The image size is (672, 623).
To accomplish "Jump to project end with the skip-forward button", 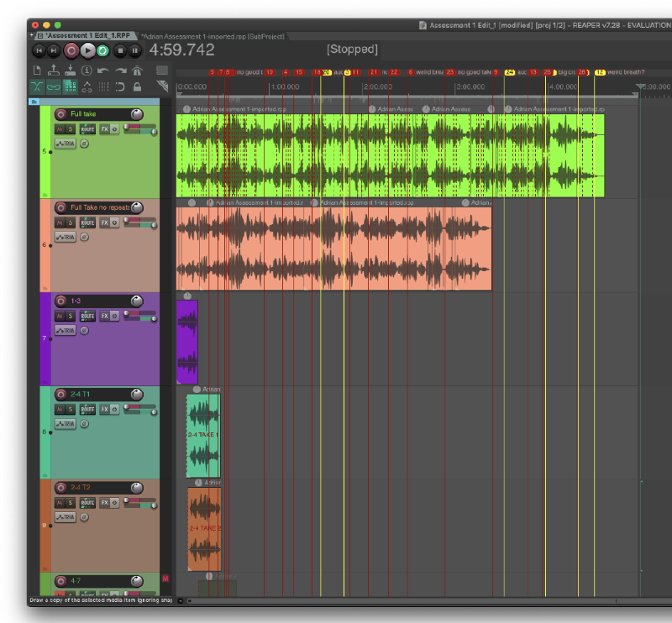I will 53,50.
